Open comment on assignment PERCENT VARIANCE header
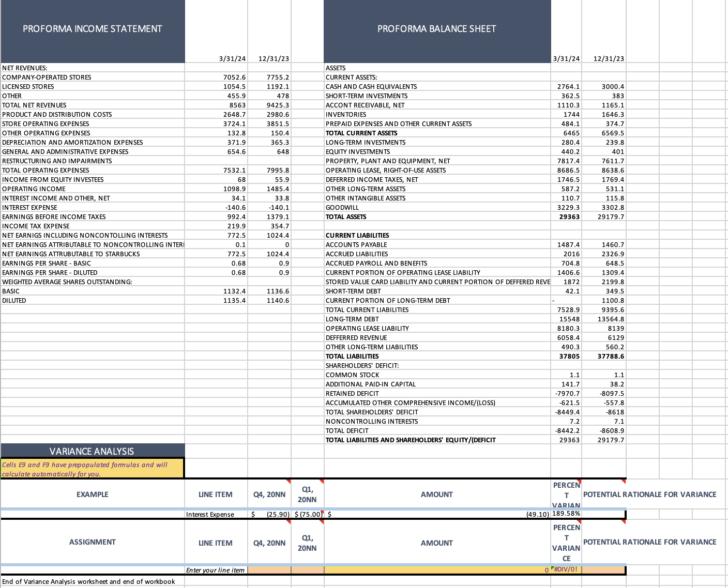This screenshot has width=728, height=588. pos(580,523)
